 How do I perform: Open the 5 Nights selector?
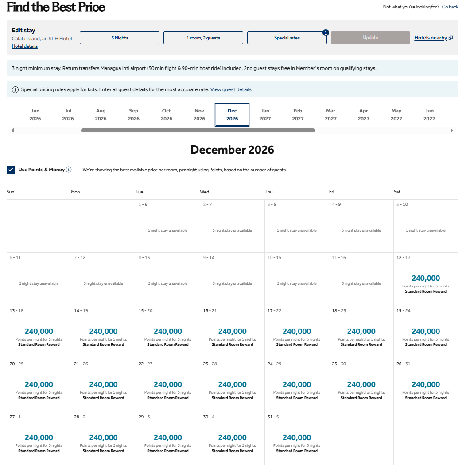click(120, 38)
